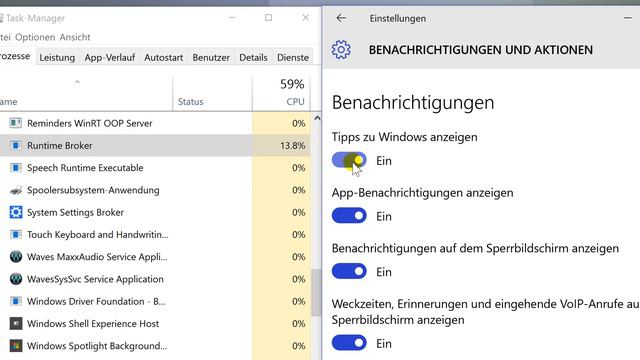
Task: Select WavesSysSvc Service Application process
Action: [x=155, y=279]
